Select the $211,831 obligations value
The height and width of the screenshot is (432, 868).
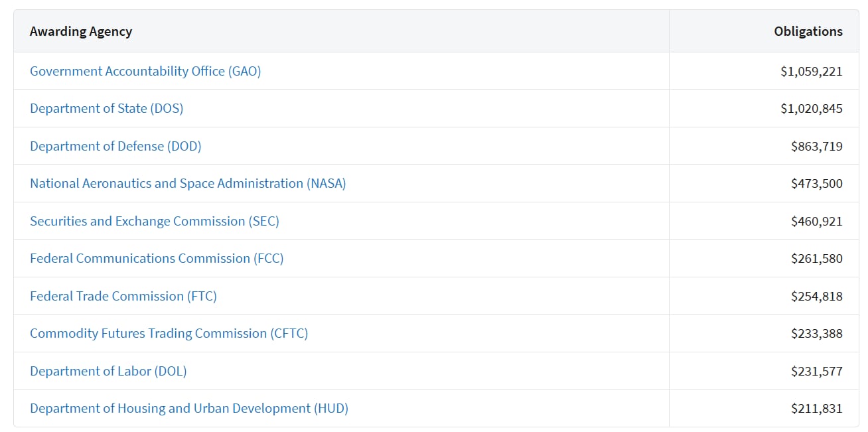point(816,408)
